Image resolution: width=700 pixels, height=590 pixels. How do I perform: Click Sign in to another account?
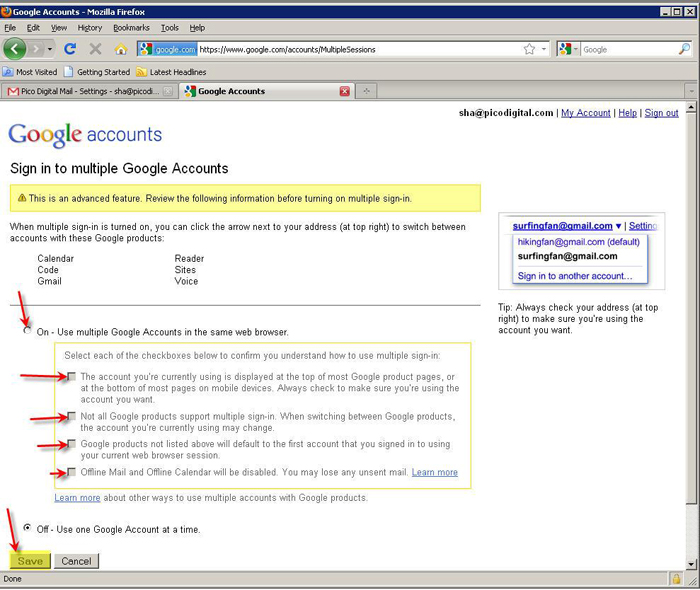click(x=575, y=276)
